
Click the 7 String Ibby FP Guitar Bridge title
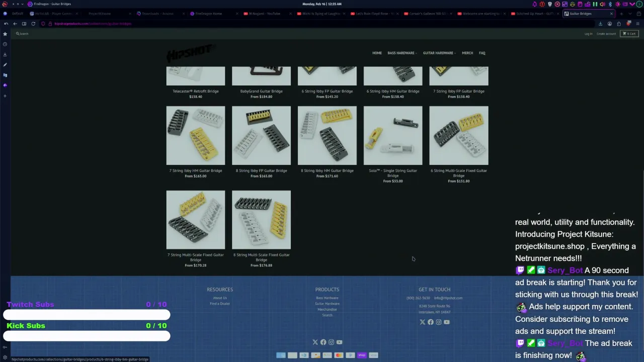click(459, 91)
